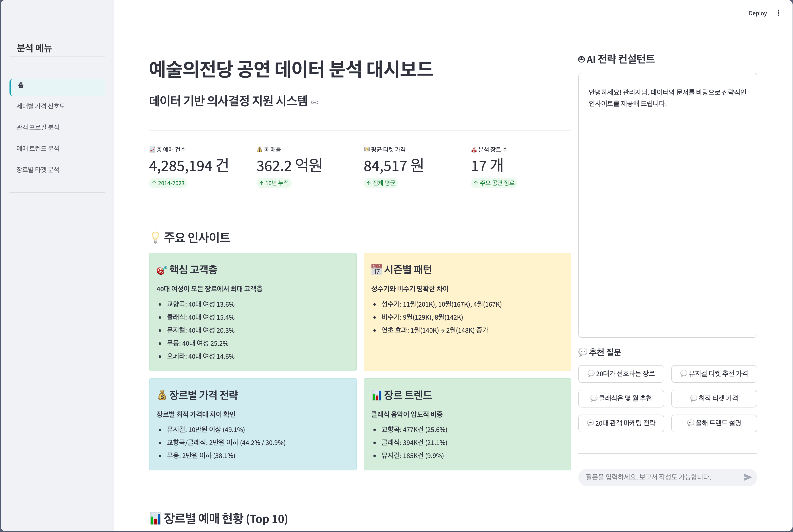This screenshot has width=793, height=532.
Task: Select the 올해 트렌드 설명 question button
Action: coord(714,423)
